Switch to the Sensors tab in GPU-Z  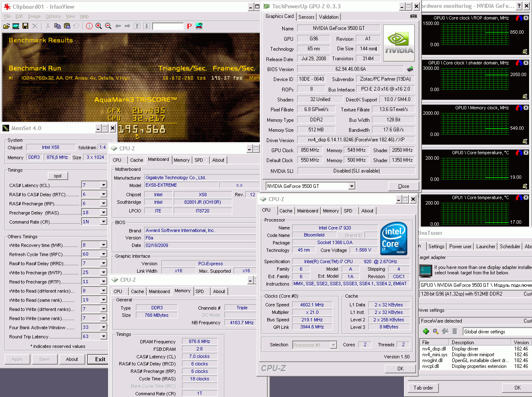click(x=306, y=17)
